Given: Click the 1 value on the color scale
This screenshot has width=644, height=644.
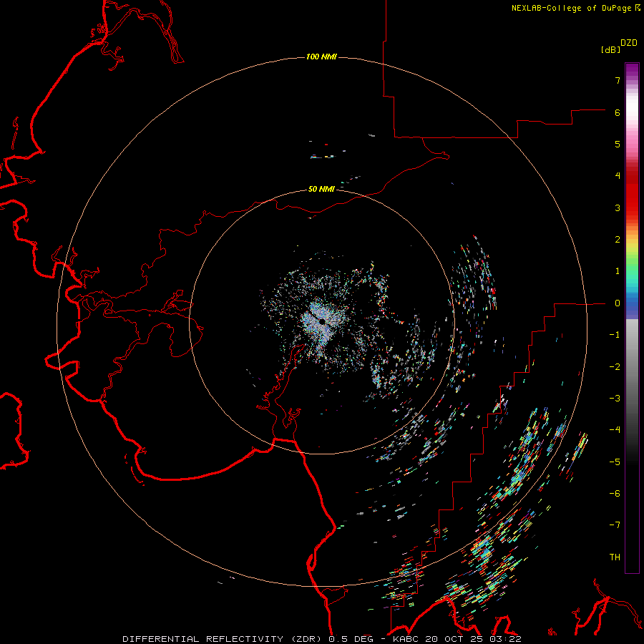Looking at the screenshot, I should pyautogui.click(x=618, y=271).
